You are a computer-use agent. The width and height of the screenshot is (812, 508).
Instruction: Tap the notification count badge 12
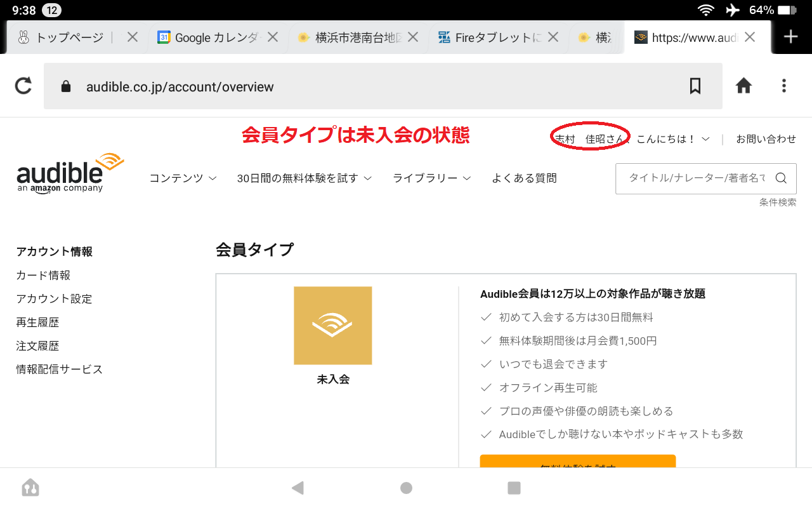click(52, 10)
